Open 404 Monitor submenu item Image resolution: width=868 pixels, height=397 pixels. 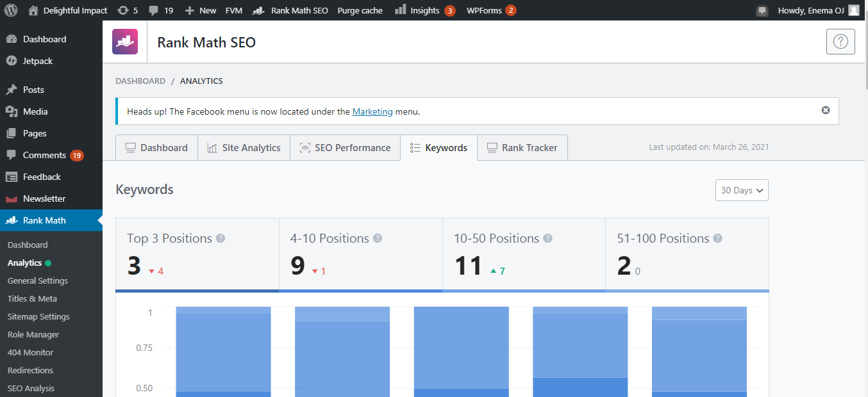[x=31, y=352]
